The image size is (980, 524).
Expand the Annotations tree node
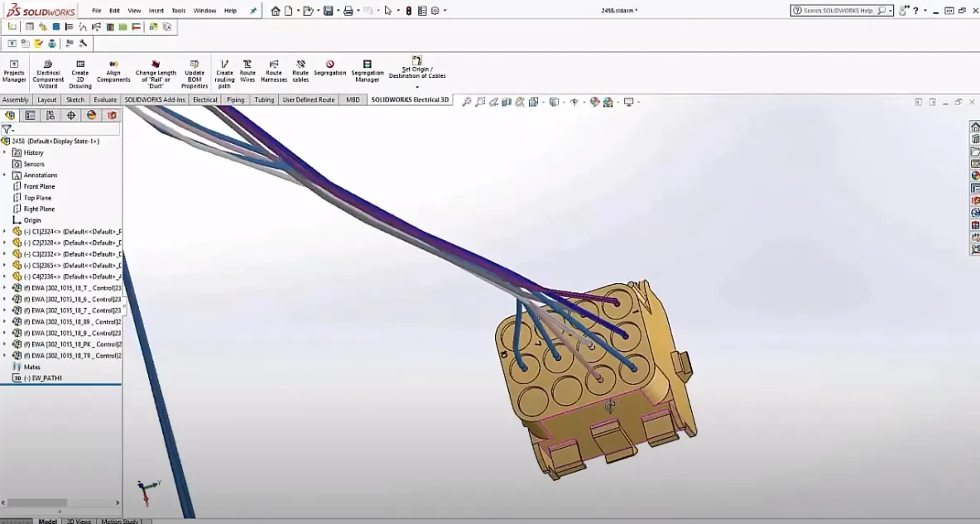coord(4,175)
